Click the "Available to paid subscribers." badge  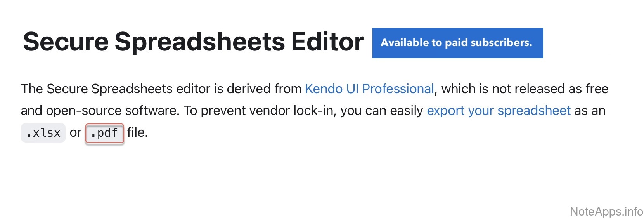(x=457, y=43)
